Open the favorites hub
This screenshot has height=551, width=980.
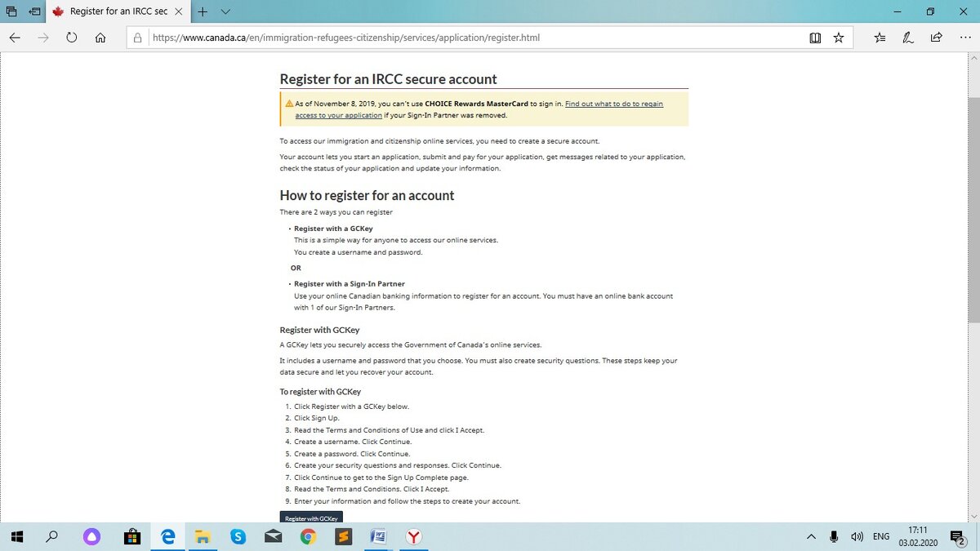(x=880, y=38)
